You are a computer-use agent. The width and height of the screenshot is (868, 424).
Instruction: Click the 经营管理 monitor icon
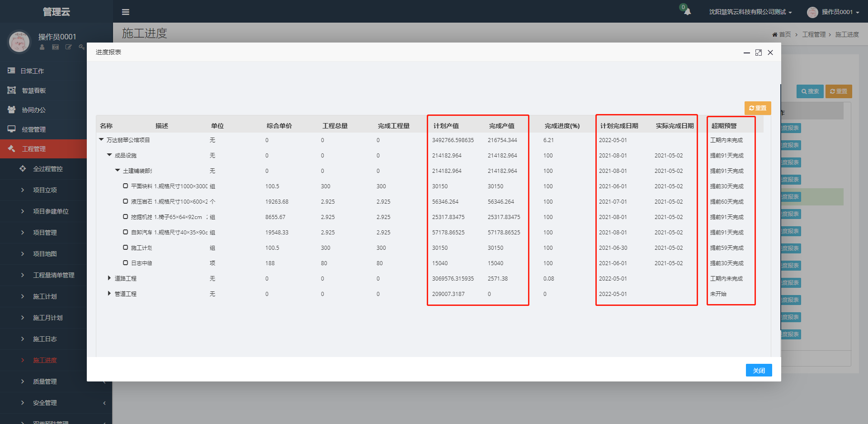(x=11, y=129)
